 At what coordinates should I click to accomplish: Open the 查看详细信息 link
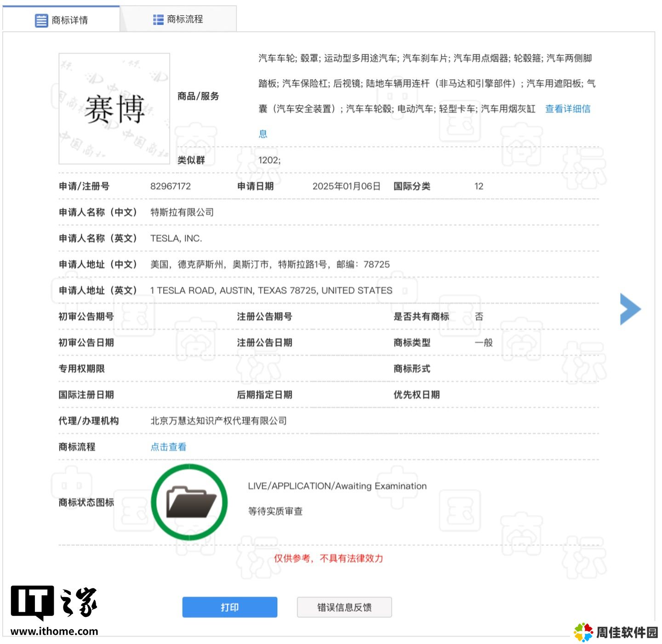pyautogui.click(x=568, y=109)
